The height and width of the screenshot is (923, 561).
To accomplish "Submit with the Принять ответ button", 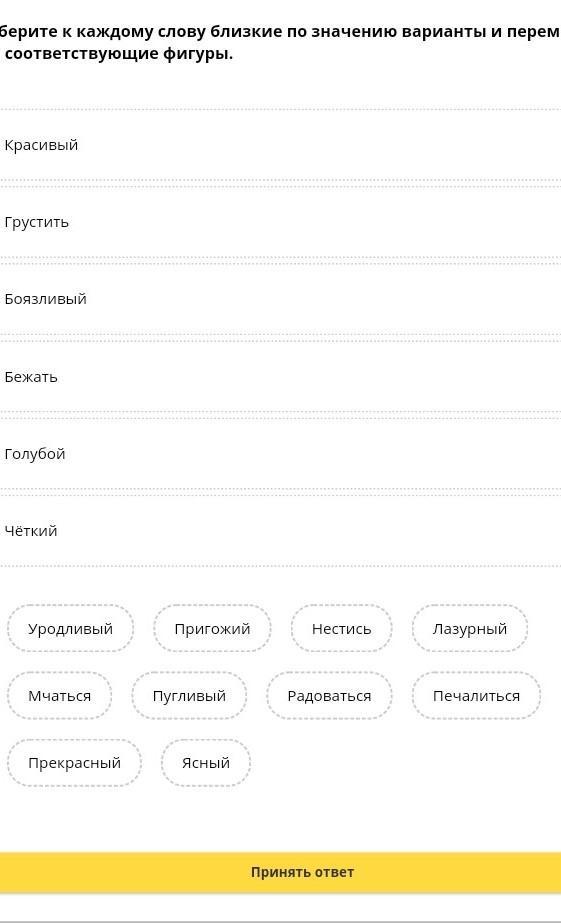I will 280,872.
